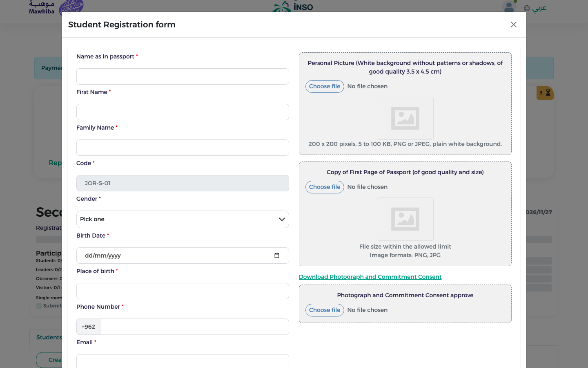This screenshot has height=368, width=588.
Task: Expand the Gender Pick one dropdown
Action: pyautogui.click(x=183, y=219)
